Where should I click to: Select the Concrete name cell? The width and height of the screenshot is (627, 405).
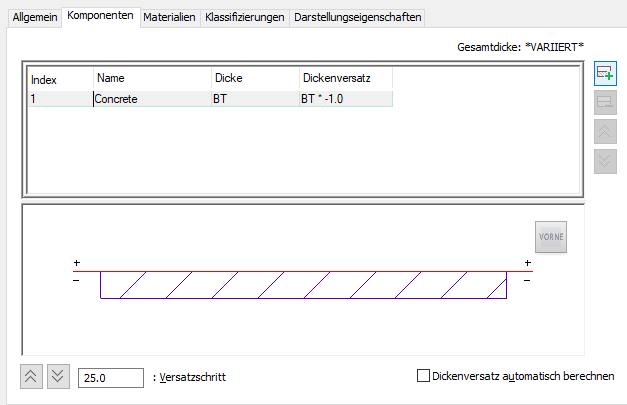click(x=152, y=99)
